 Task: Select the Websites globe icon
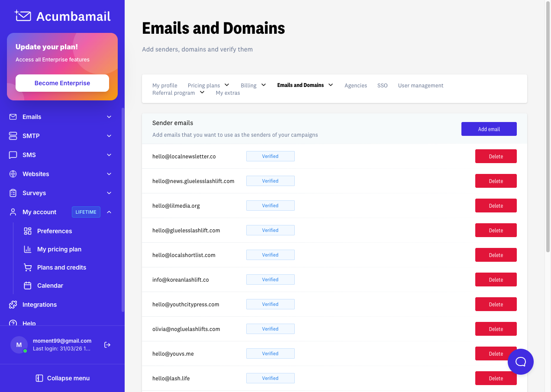point(13,174)
